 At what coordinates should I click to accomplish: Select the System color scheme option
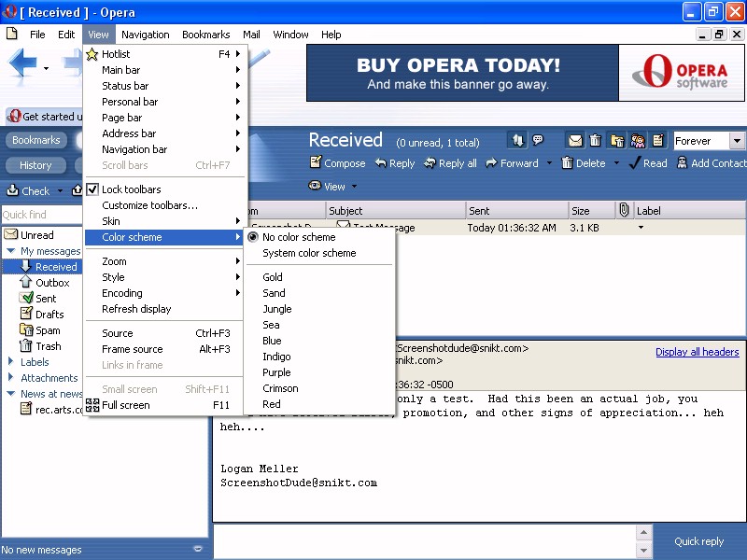pyautogui.click(x=309, y=253)
